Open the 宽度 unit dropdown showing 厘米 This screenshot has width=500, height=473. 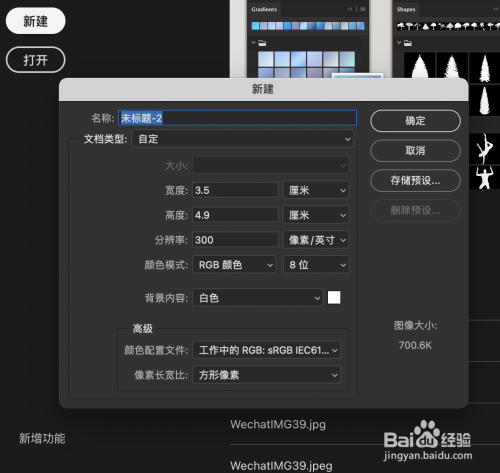tap(316, 190)
